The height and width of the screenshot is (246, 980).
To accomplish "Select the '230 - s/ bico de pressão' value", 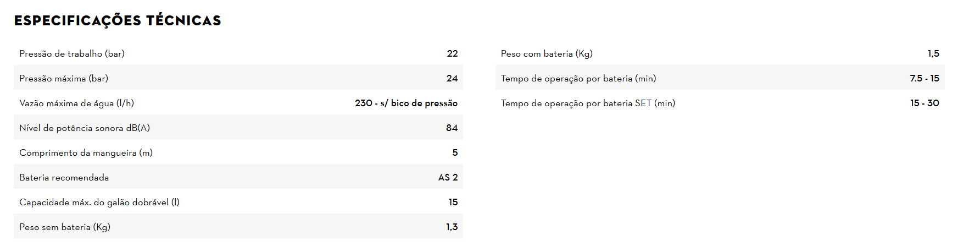I will [406, 103].
